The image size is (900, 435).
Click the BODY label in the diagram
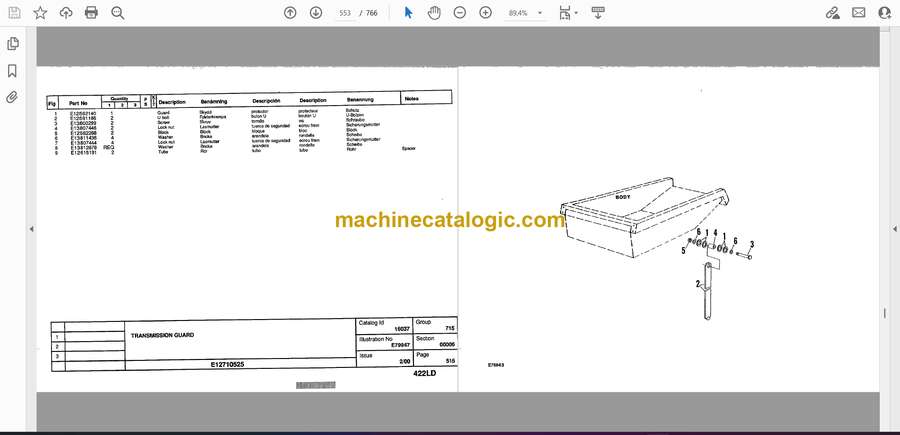[623, 197]
